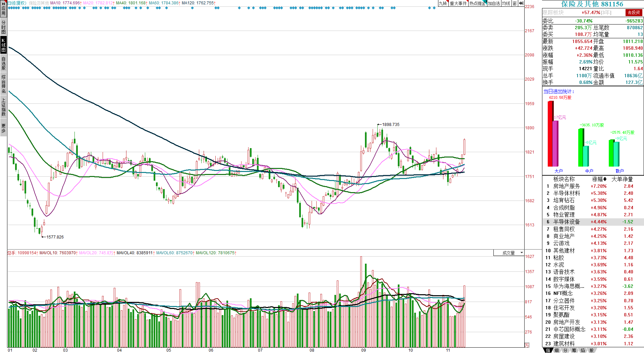Select 半导体设备 row in sector list

pyautogui.click(x=593, y=222)
